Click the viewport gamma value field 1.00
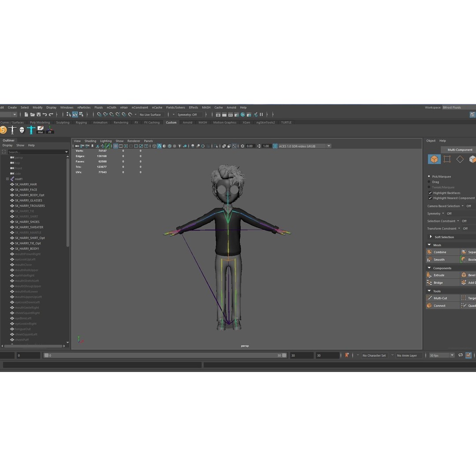476x476 pixels. tap(266, 146)
